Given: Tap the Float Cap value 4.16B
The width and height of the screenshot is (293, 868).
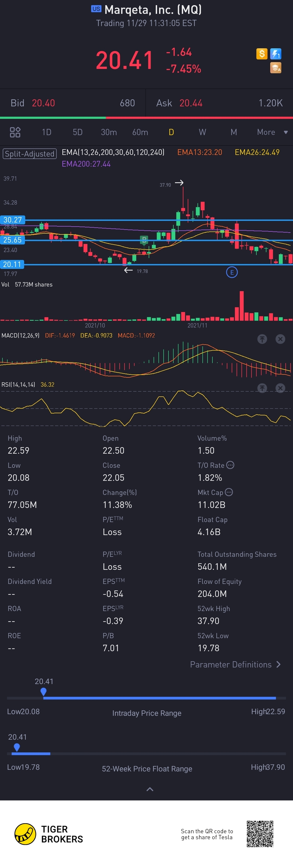Looking at the screenshot, I should point(209,532).
